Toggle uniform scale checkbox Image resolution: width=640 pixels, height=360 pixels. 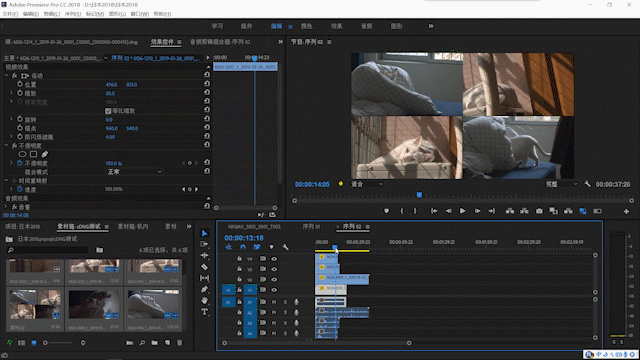[108, 111]
